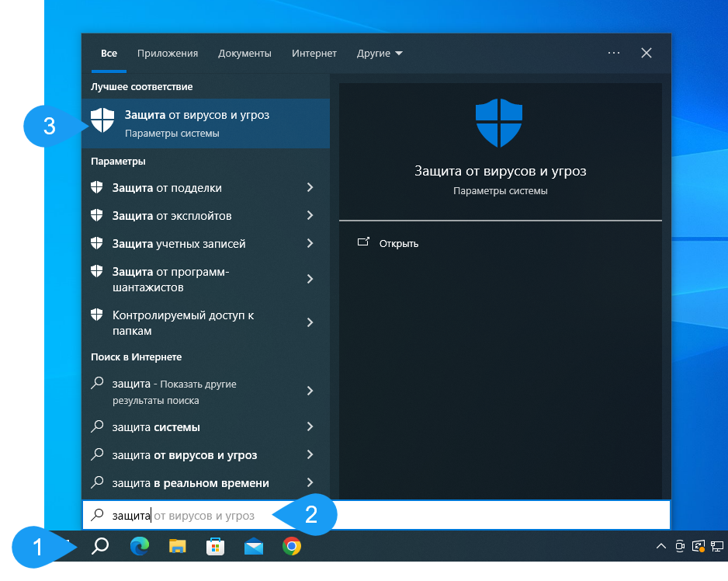This screenshot has width=728, height=581.
Task: Expand the Другие filter dropdown
Action: click(x=380, y=54)
